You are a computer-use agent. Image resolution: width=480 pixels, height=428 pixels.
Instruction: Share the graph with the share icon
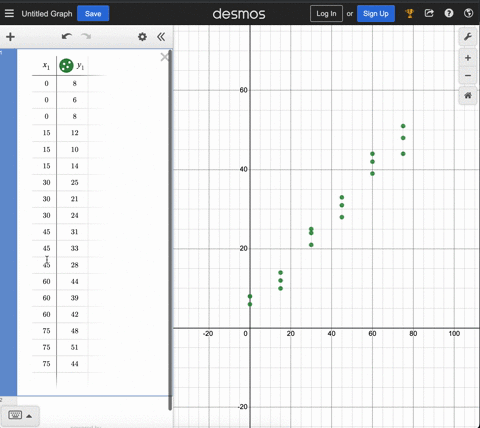[x=429, y=14]
